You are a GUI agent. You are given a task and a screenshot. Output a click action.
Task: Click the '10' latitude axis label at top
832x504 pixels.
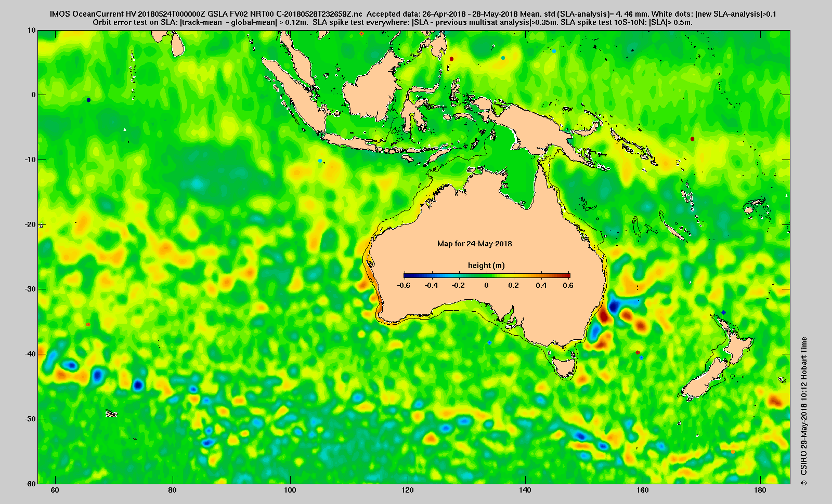coord(32,30)
